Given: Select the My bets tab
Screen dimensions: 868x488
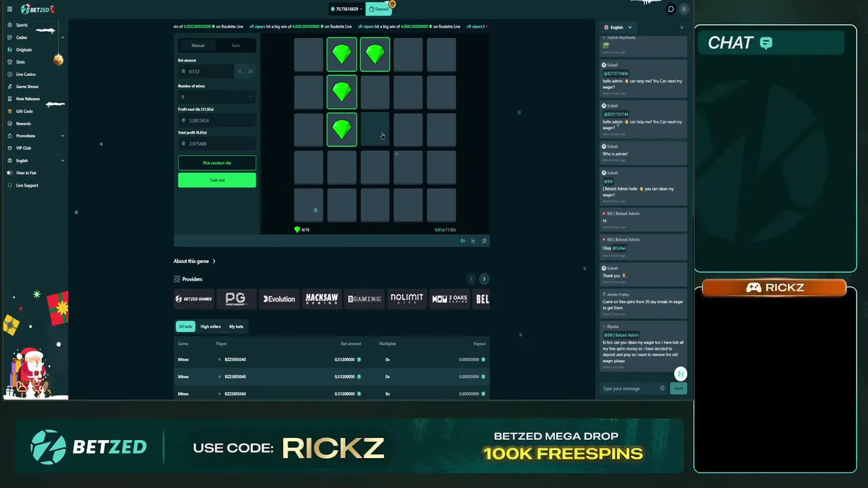Looking at the screenshot, I should [236, 327].
